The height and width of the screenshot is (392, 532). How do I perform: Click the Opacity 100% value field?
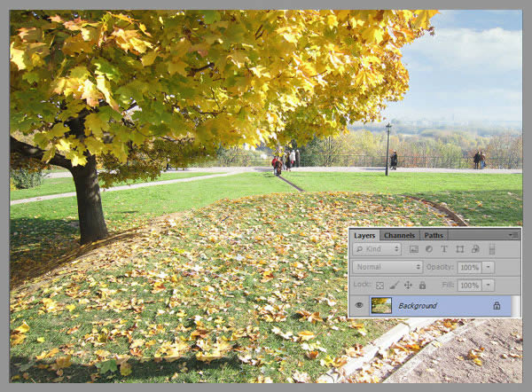[x=469, y=268]
